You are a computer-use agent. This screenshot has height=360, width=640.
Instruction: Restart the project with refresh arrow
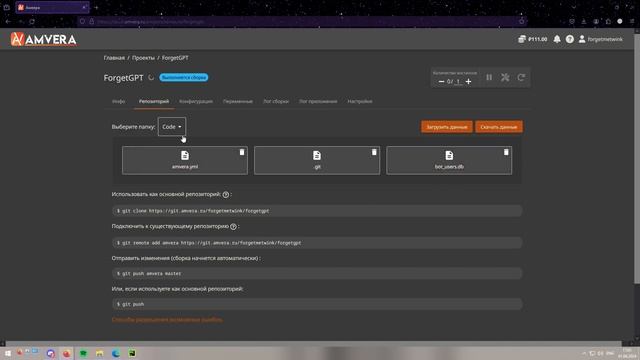tap(521, 78)
